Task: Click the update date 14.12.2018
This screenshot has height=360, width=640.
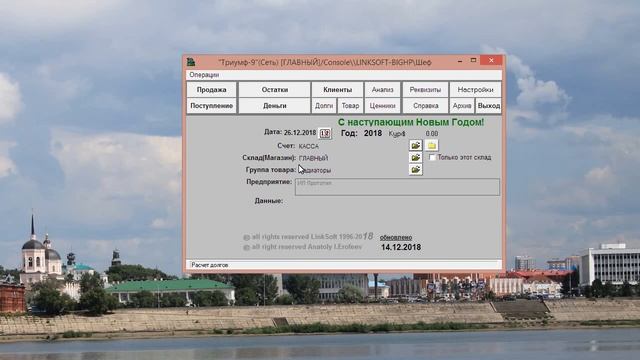Action: (x=401, y=247)
